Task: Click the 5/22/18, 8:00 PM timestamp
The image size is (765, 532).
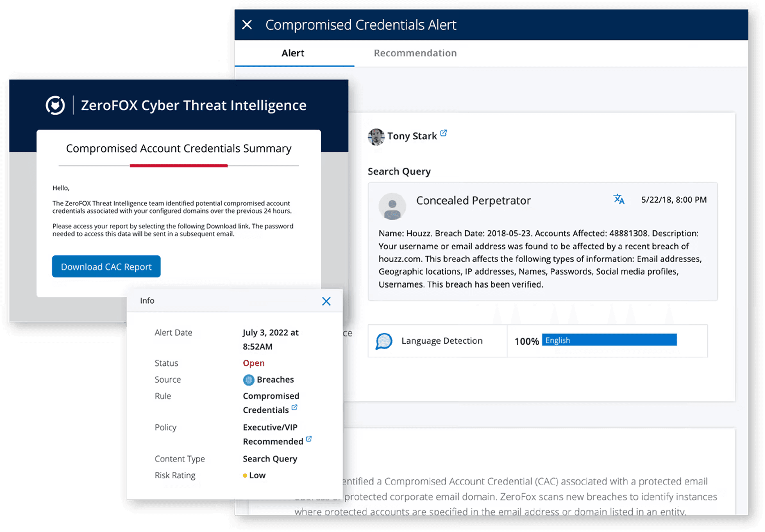Action: click(x=674, y=200)
